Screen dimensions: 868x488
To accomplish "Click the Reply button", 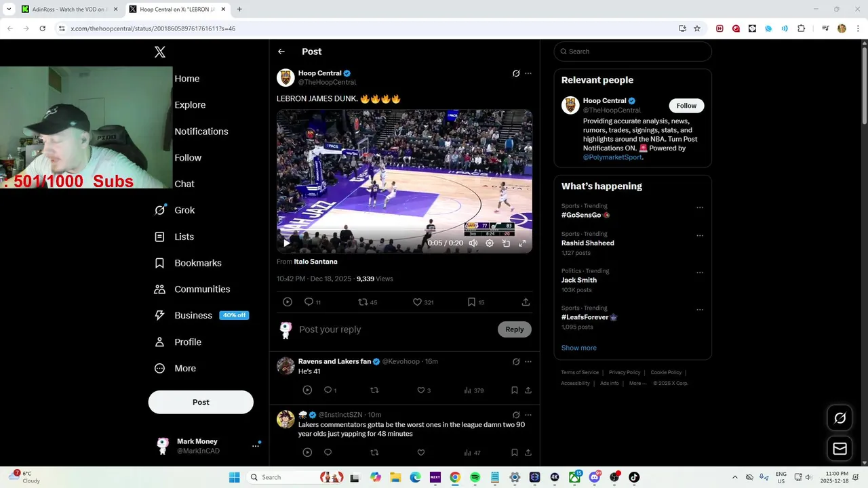I will pos(515,329).
